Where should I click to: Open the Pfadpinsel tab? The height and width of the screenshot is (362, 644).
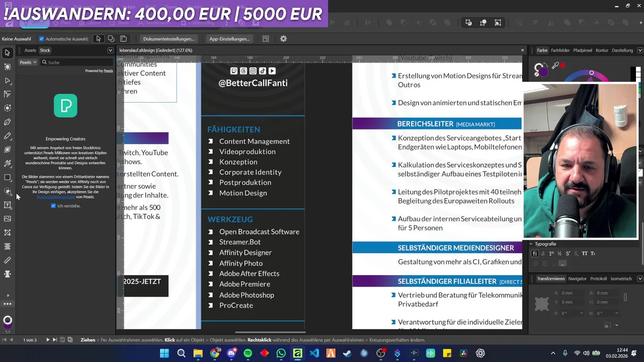(583, 50)
